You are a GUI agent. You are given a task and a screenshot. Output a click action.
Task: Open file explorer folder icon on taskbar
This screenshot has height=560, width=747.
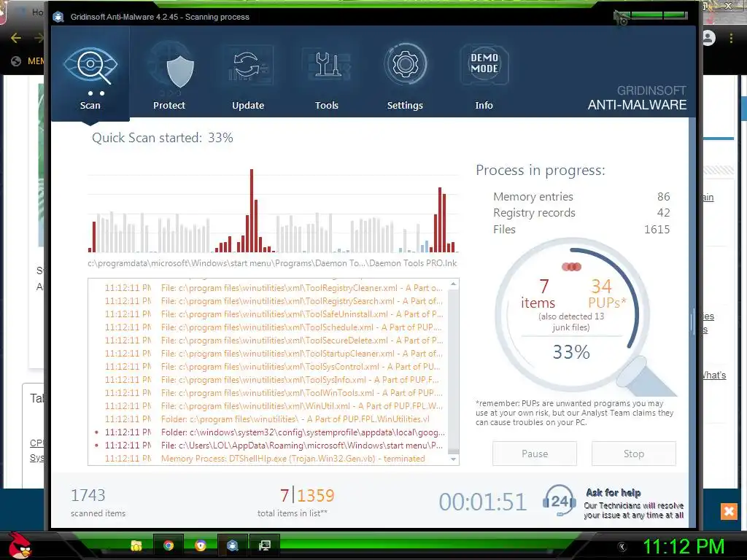(136, 545)
